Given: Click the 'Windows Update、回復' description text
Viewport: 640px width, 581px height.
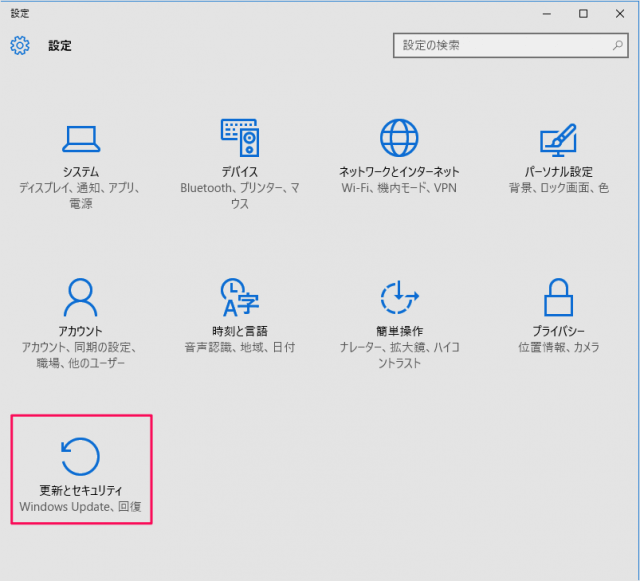Looking at the screenshot, I should tap(80, 507).
